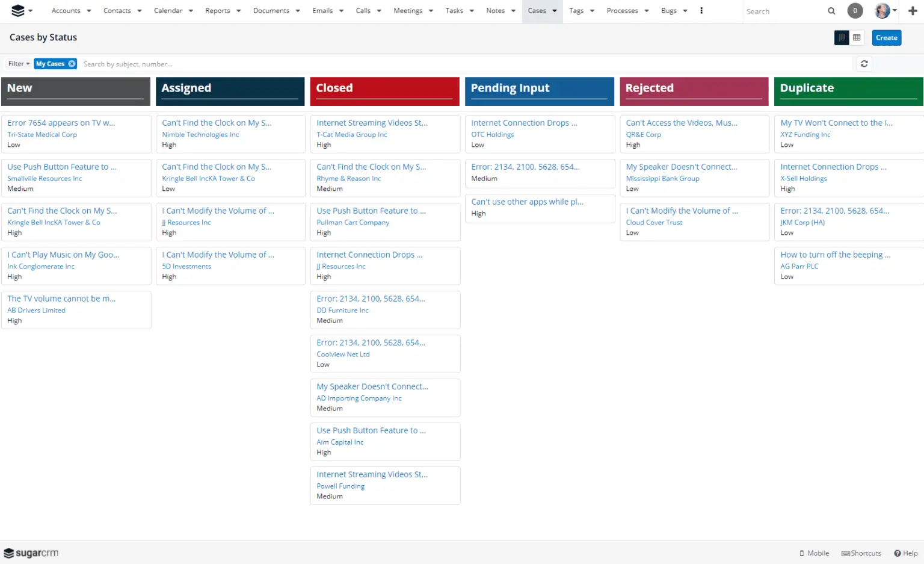Image resolution: width=924 pixels, height=564 pixels.
Task: Click the global Search field
Action: click(784, 11)
